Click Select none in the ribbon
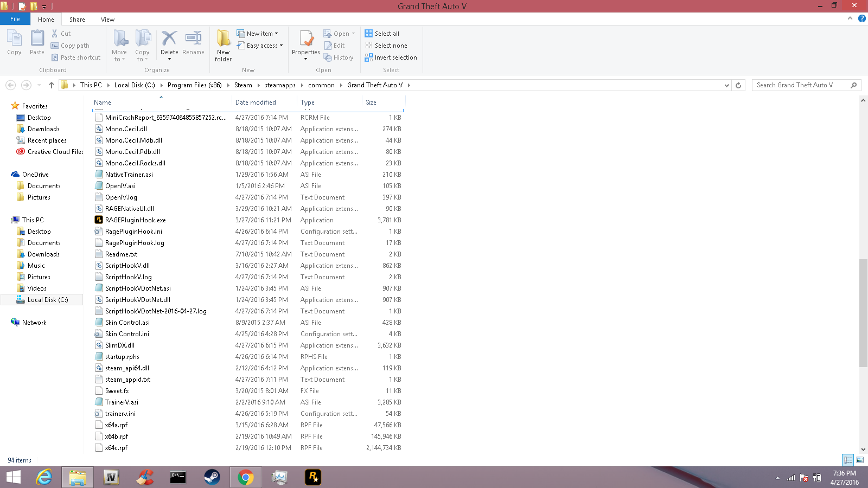This screenshot has width=868, height=488. (x=386, y=46)
